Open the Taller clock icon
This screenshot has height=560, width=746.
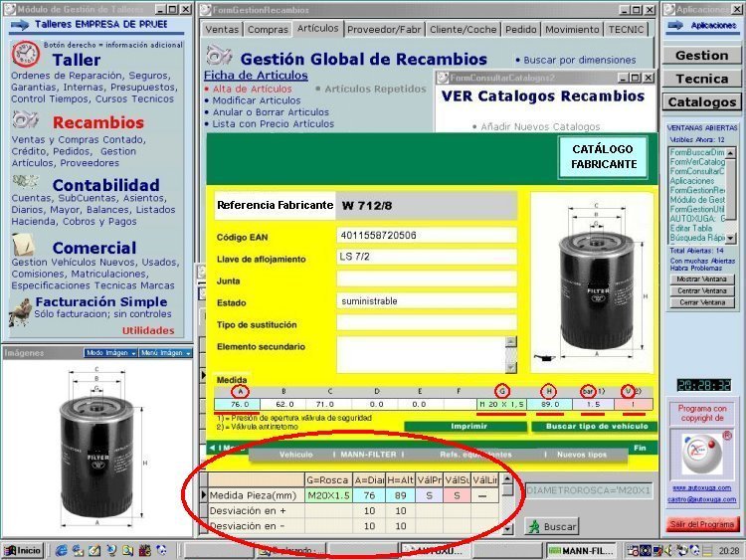coord(26,54)
